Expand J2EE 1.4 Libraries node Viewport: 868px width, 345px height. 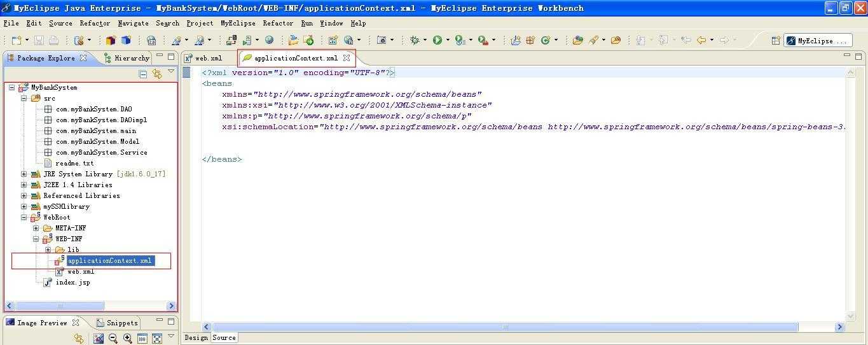click(x=24, y=185)
